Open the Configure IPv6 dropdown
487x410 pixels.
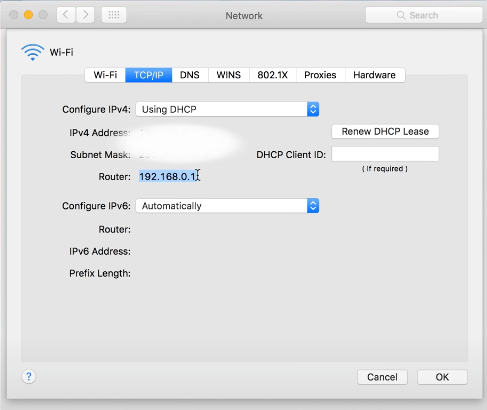(x=227, y=206)
